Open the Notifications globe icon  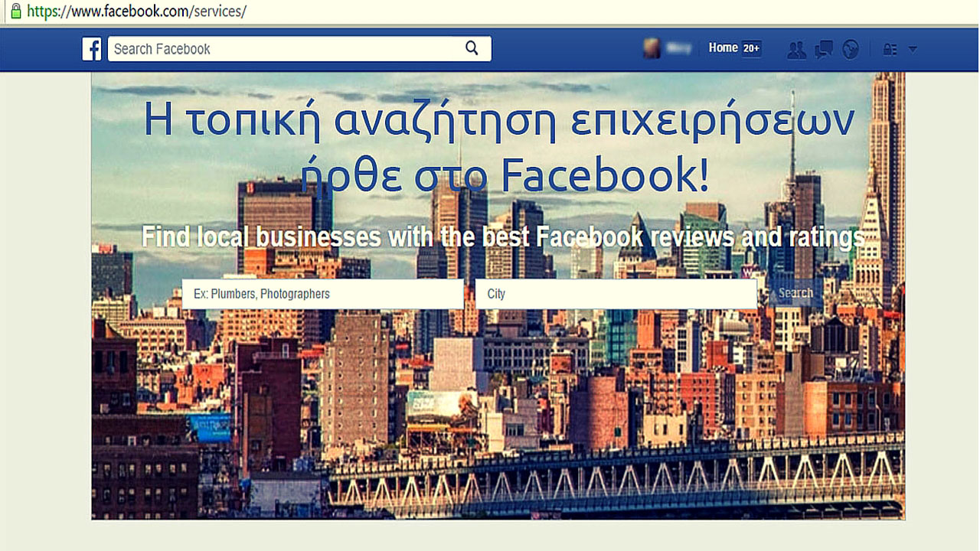[850, 50]
